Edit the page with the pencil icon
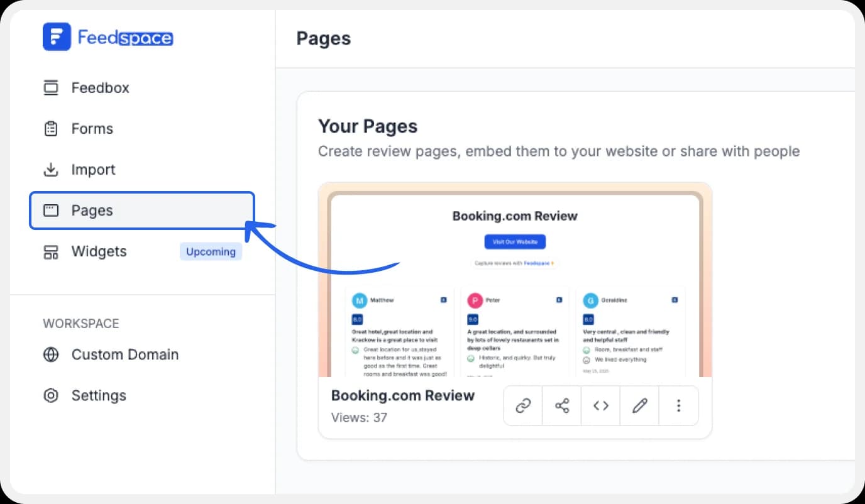 (639, 405)
